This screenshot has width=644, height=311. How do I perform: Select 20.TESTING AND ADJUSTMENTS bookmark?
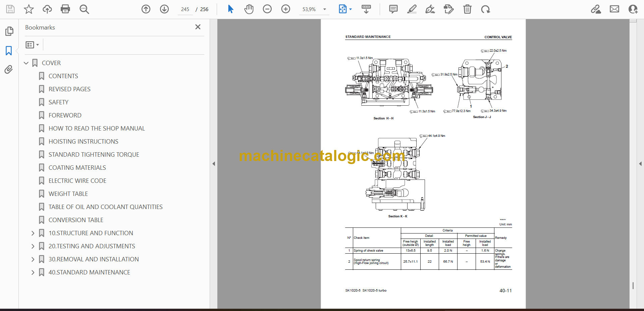[x=92, y=246]
